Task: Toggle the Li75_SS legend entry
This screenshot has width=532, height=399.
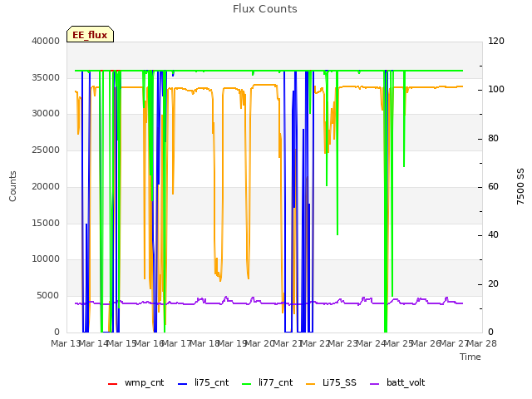Action: pyautogui.click(x=331, y=382)
